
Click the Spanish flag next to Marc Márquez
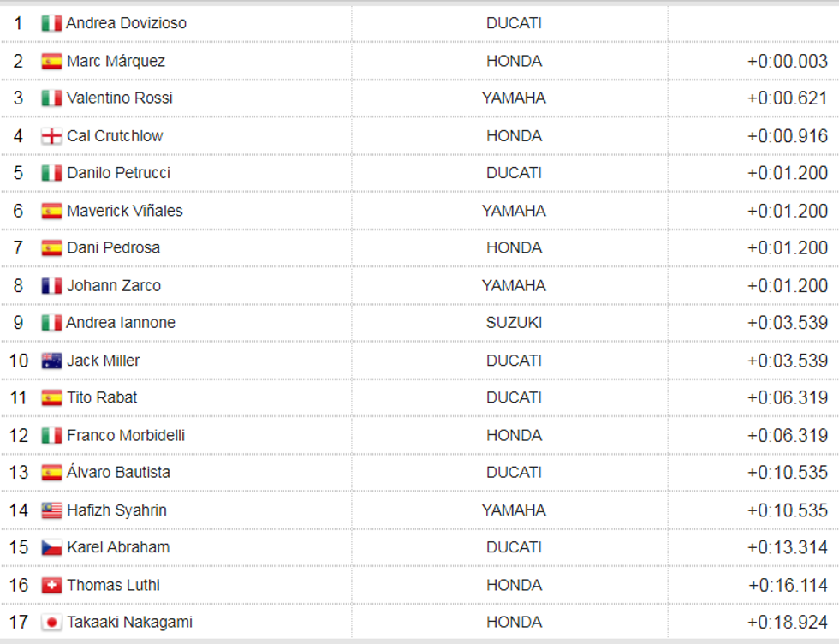51,62
